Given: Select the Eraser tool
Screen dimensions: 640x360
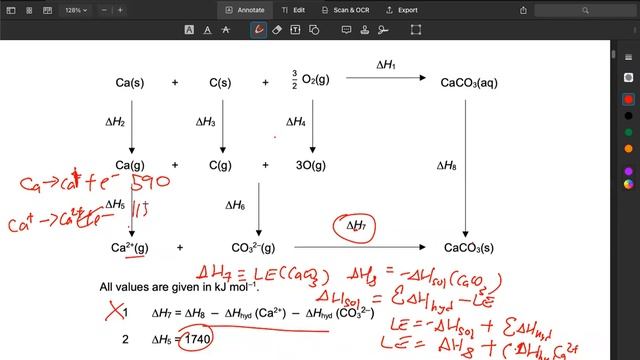Looking at the screenshot, I should tap(277, 30).
